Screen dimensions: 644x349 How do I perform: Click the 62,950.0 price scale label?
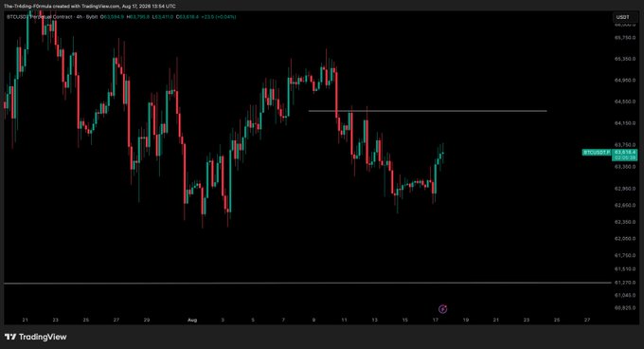[x=625, y=189]
